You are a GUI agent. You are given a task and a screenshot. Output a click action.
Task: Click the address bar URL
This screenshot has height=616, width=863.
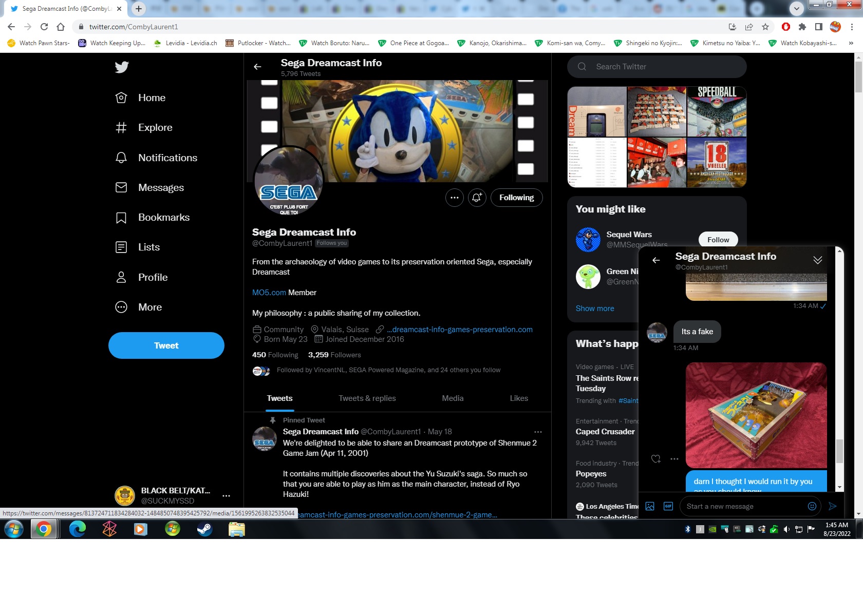click(x=134, y=27)
